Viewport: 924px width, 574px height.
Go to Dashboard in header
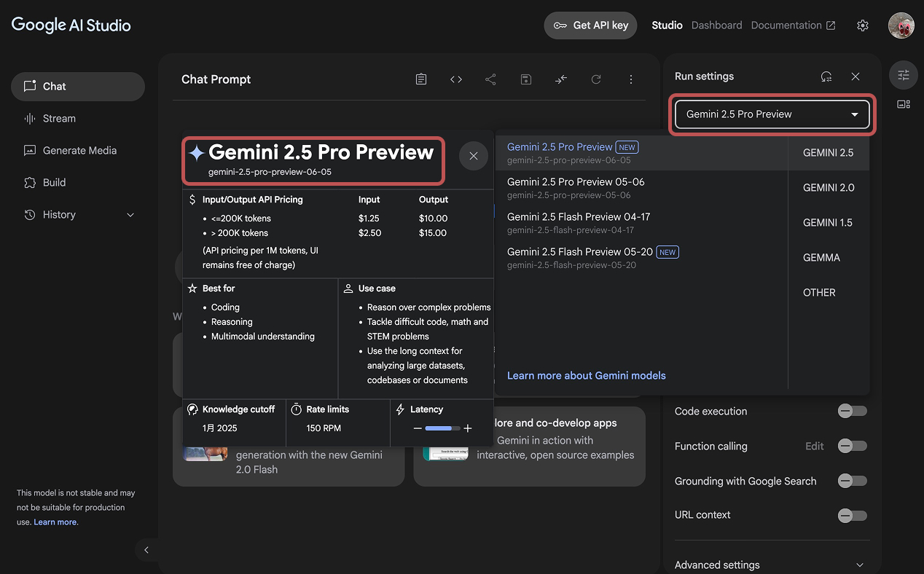(716, 25)
